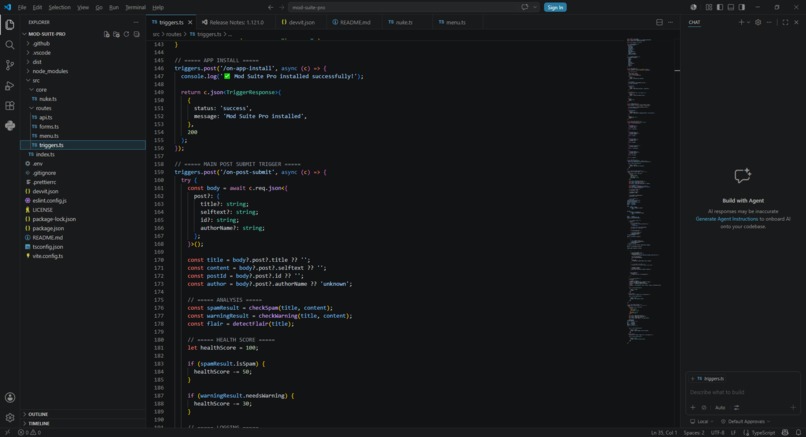Open the Search view in activity bar
The image size is (806, 437).
coord(10,45)
